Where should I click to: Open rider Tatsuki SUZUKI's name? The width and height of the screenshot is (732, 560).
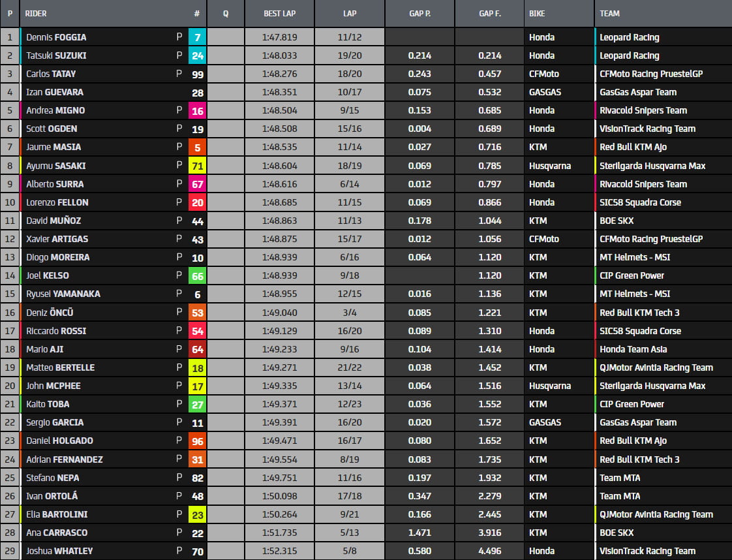pos(56,55)
